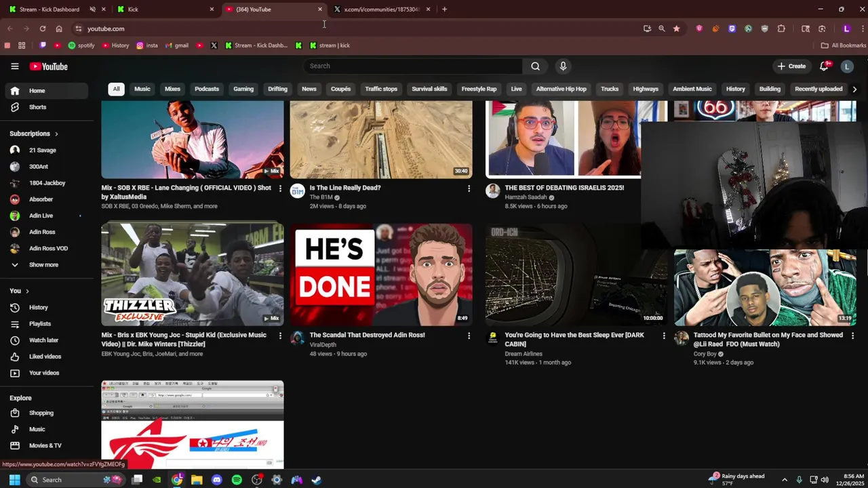
Task: Open Shorts in the sidebar
Action: [47, 107]
